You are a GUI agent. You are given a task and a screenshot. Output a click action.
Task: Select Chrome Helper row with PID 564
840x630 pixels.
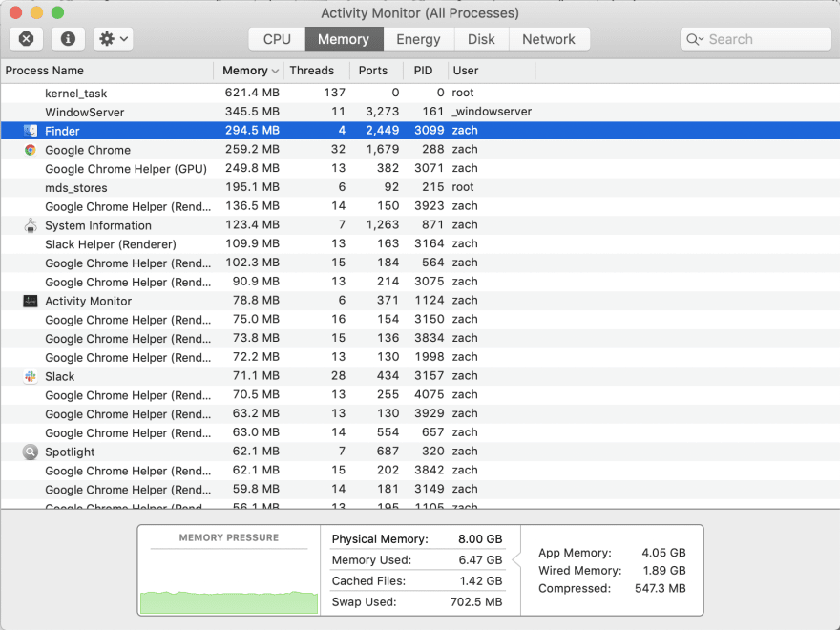[420, 262]
